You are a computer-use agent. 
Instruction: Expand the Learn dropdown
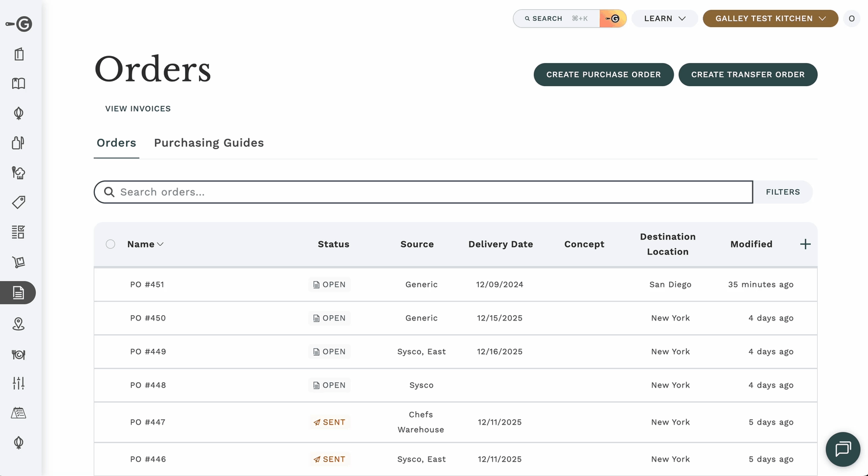click(664, 19)
